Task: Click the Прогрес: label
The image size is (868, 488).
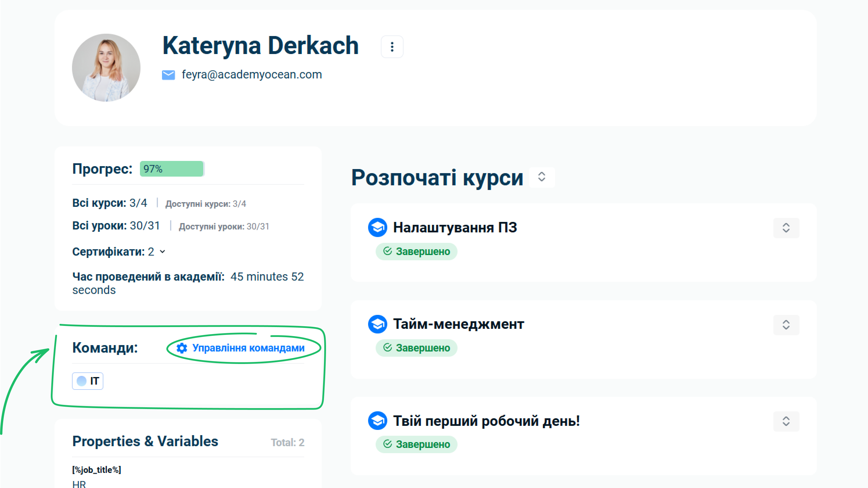Action: click(x=102, y=169)
